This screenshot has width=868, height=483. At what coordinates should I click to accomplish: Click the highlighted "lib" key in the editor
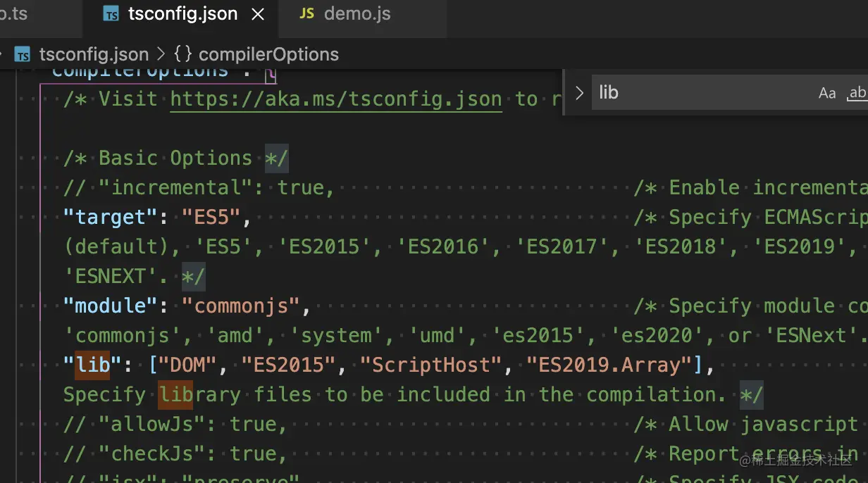click(93, 365)
